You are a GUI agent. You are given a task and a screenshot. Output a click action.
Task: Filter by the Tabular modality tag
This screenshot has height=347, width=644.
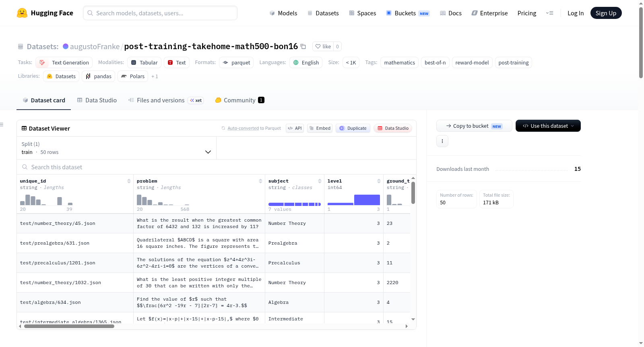point(144,62)
